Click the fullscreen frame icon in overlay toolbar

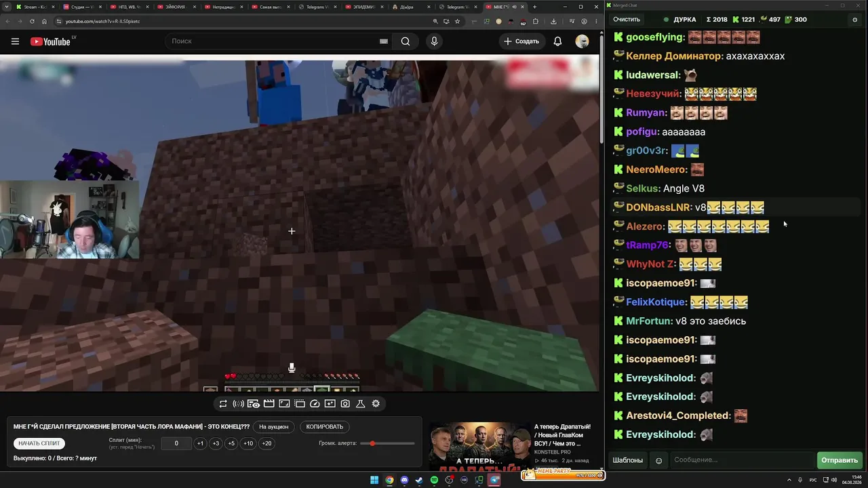pyautogui.click(x=284, y=404)
